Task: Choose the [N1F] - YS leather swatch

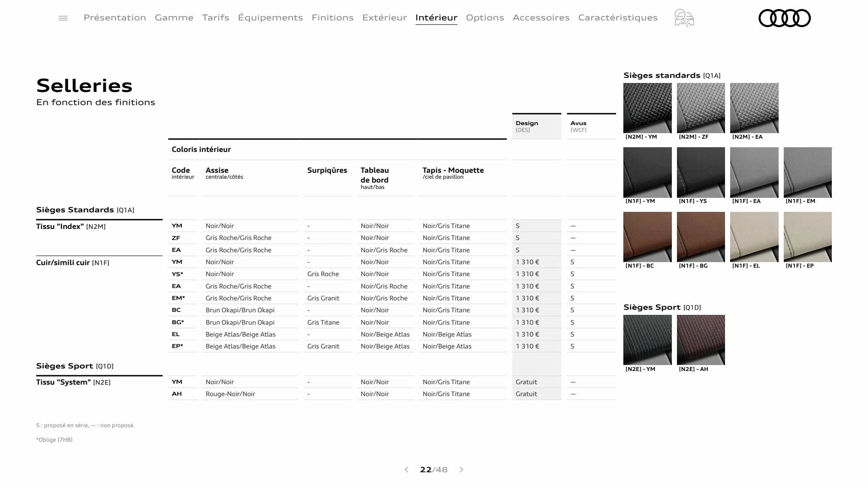Action: point(701,172)
